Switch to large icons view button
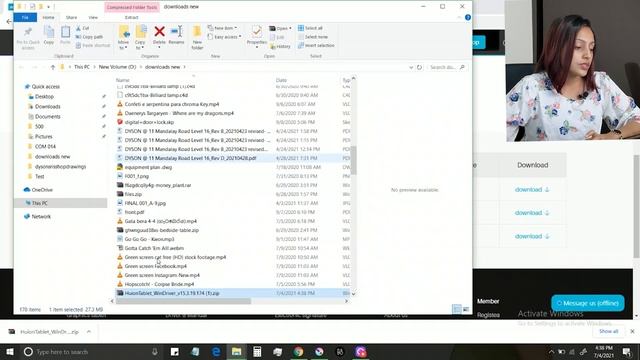The height and width of the screenshot is (360, 640). coord(466,309)
